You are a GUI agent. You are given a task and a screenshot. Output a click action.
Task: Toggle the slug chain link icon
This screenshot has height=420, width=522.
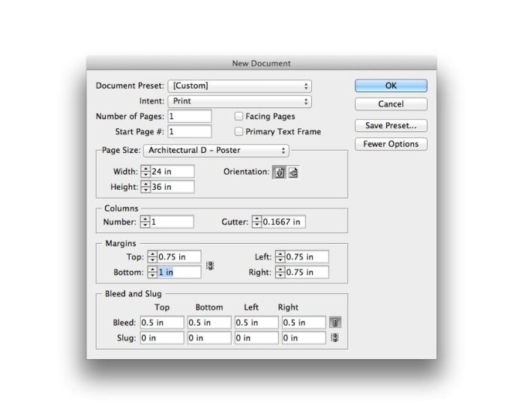pos(334,337)
